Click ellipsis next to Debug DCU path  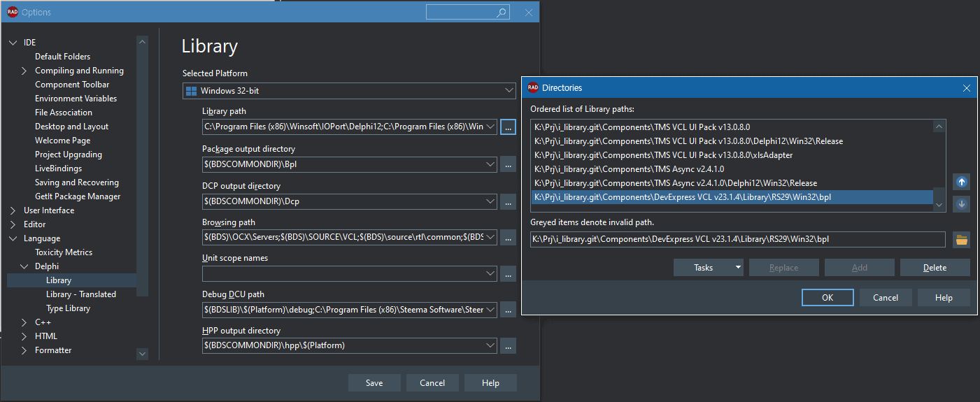tap(508, 309)
